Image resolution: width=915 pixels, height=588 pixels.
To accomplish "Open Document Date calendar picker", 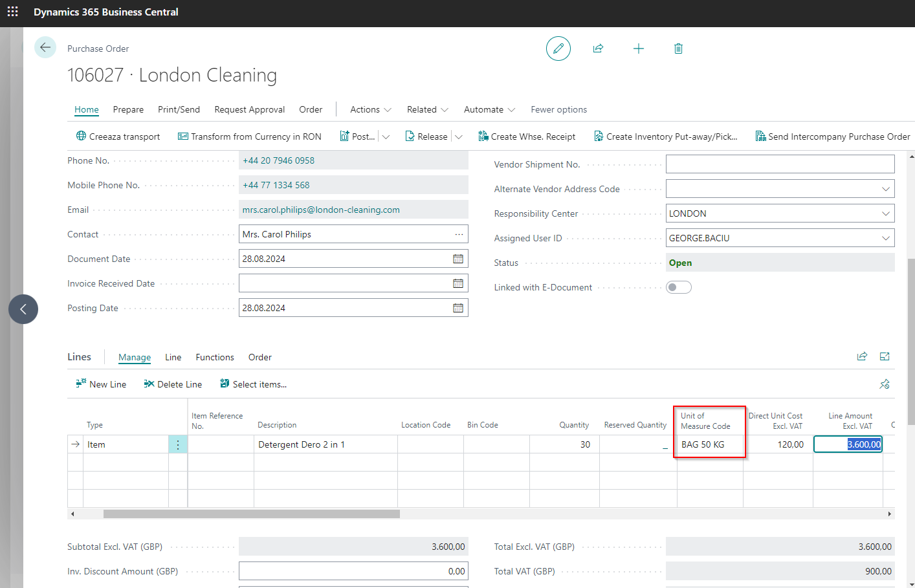I will [x=458, y=259].
